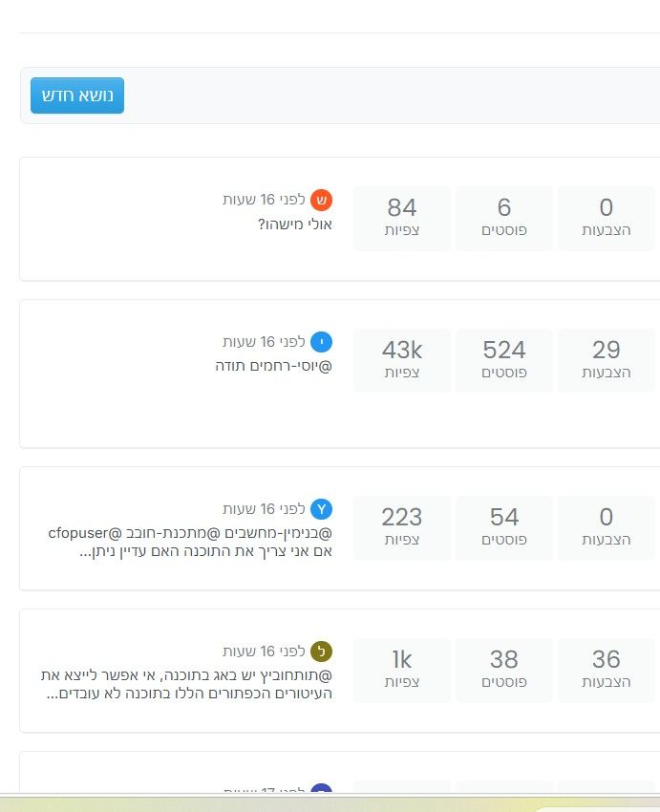Click the orange ש user avatar
Image resolution: width=660 pixels, height=812 pixels.
coord(322,200)
